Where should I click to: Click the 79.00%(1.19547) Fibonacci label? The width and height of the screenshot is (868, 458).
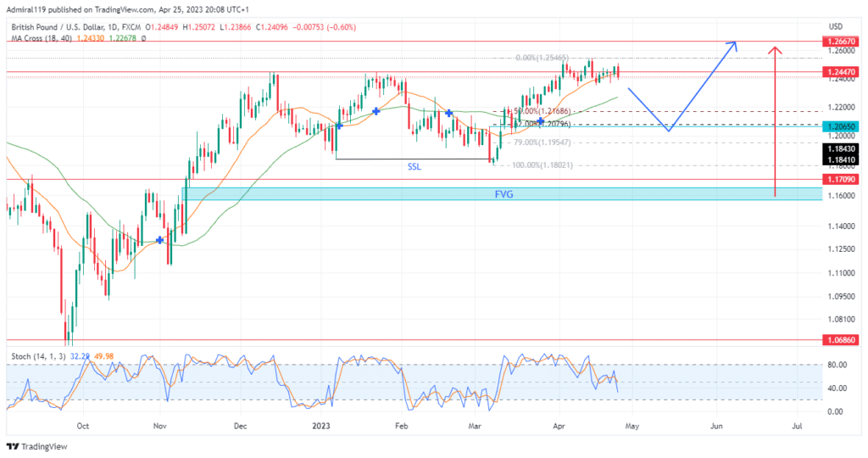coord(542,142)
